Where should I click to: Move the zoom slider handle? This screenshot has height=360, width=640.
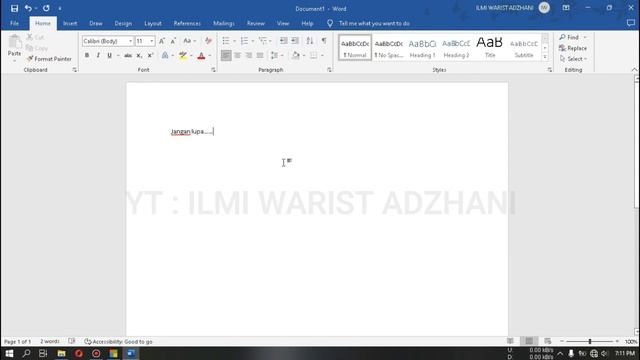pyautogui.click(x=590, y=341)
